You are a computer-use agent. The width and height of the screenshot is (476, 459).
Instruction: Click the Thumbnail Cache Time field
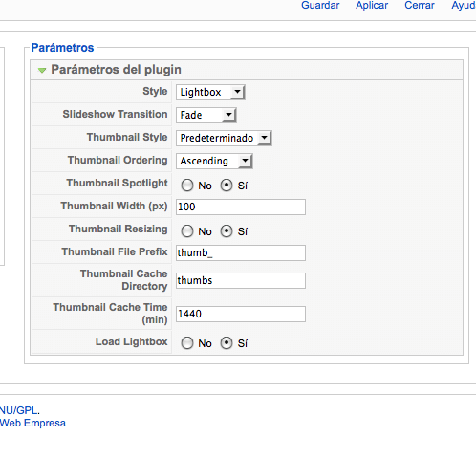click(241, 314)
